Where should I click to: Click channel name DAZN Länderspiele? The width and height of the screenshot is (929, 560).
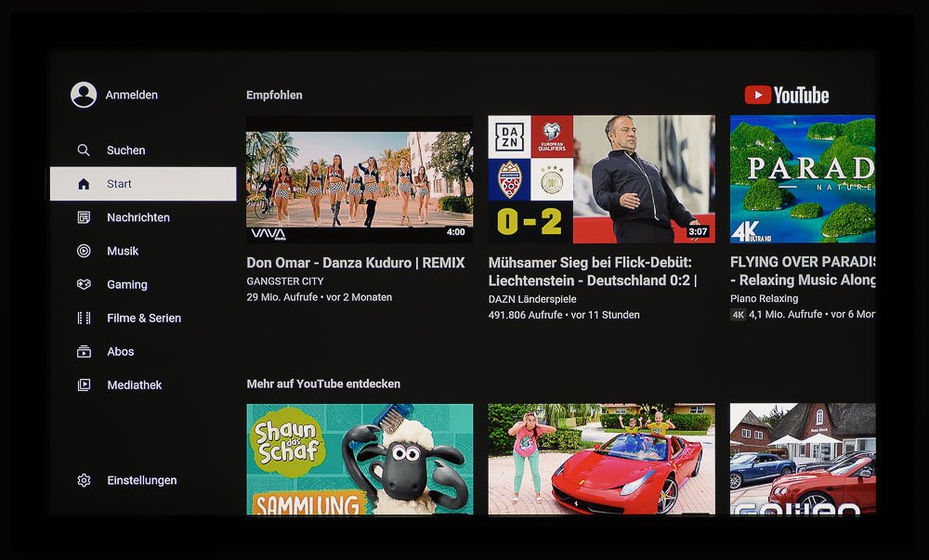[x=532, y=300]
